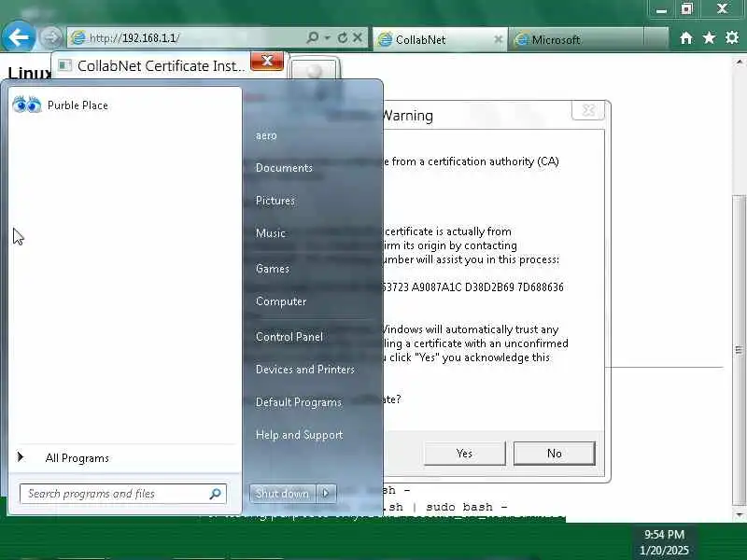The width and height of the screenshot is (747, 560).
Task: Open Documents from Start menu
Action: 284,168
